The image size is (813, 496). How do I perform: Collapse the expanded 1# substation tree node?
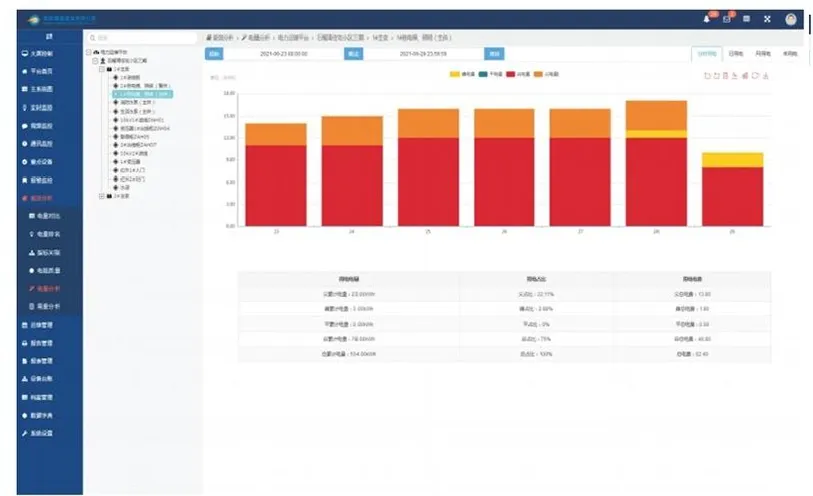(x=101, y=68)
